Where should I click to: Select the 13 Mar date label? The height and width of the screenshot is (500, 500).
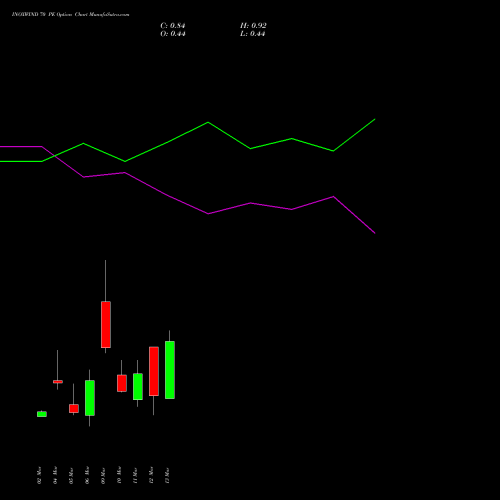pos(167,476)
